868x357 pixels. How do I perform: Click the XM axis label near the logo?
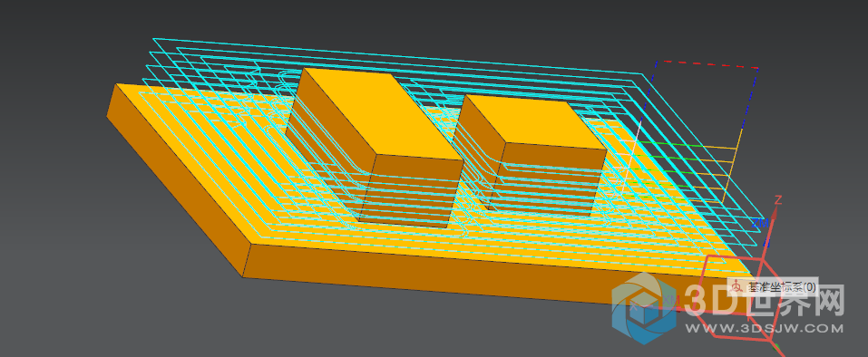pos(671,300)
